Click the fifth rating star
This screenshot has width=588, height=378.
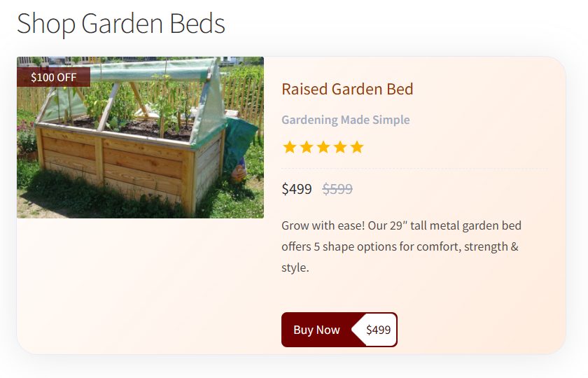pos(357,148)
